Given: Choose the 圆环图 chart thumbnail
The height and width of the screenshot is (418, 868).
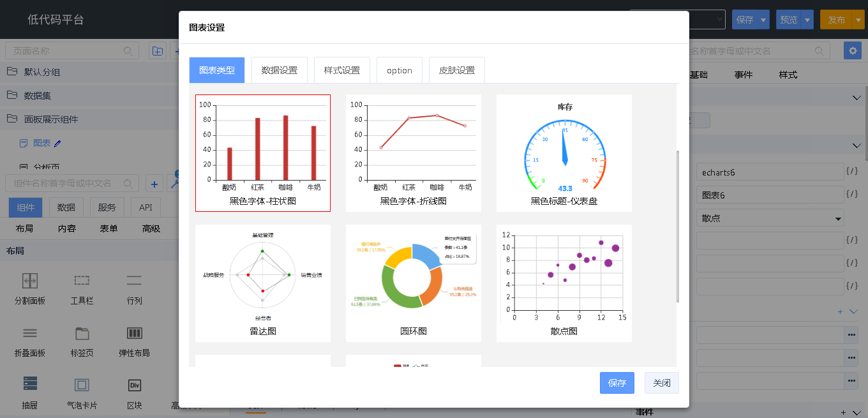Looking at the screenshot, I should click(x=414, y=283).
